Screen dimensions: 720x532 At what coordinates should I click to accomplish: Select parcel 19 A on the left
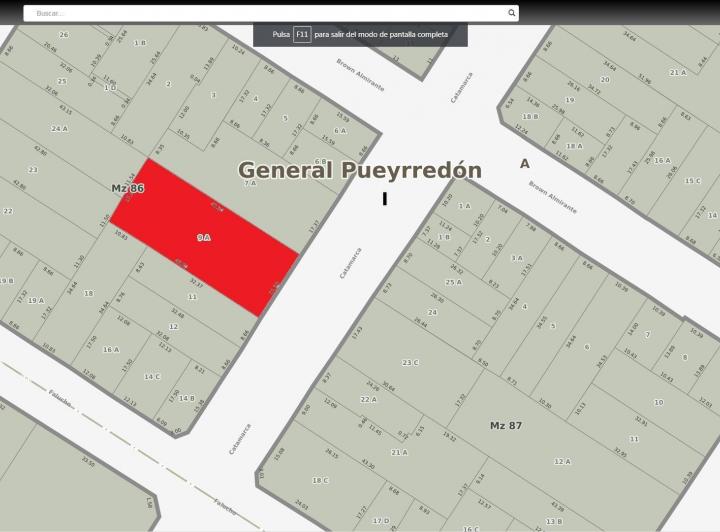coord(36,301)
